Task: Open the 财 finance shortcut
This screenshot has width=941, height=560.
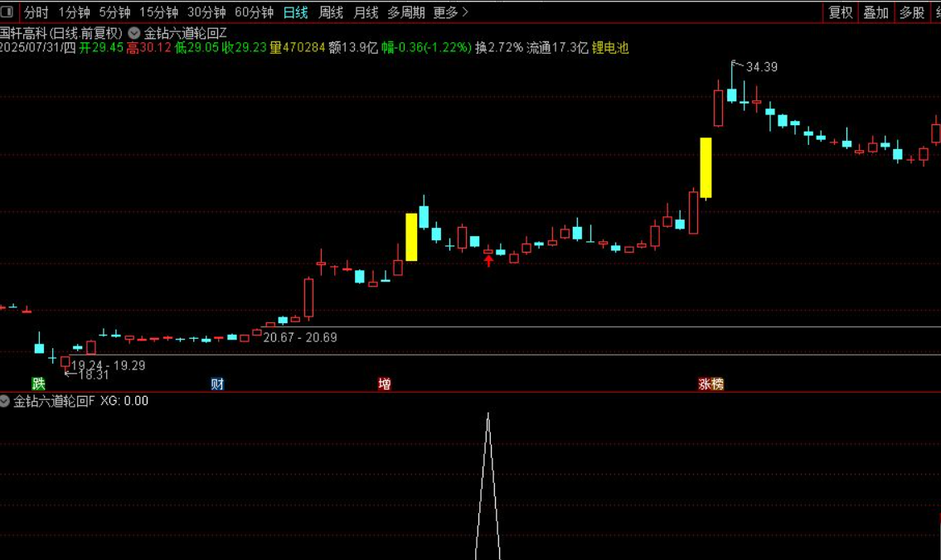Action: [x=216, y=384]
